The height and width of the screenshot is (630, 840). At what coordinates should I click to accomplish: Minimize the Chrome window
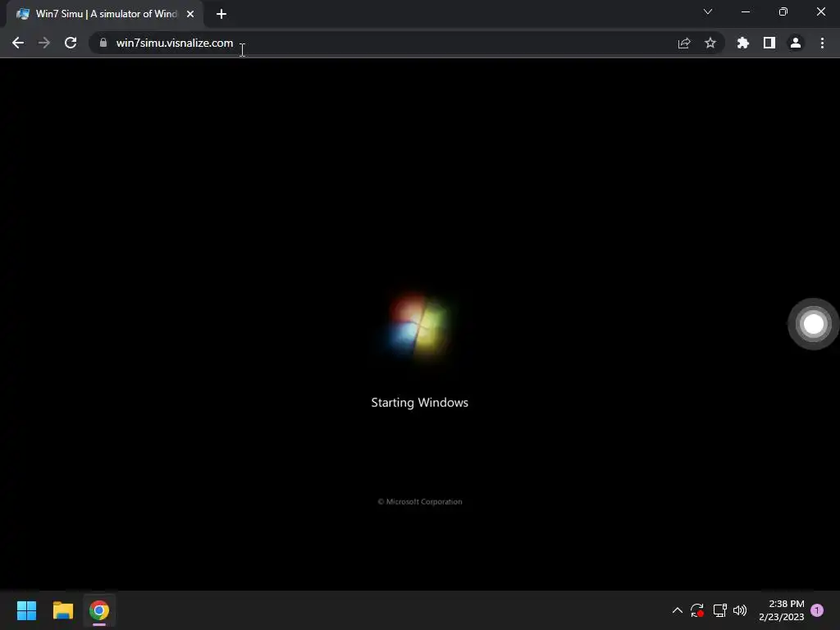point(746,11)
